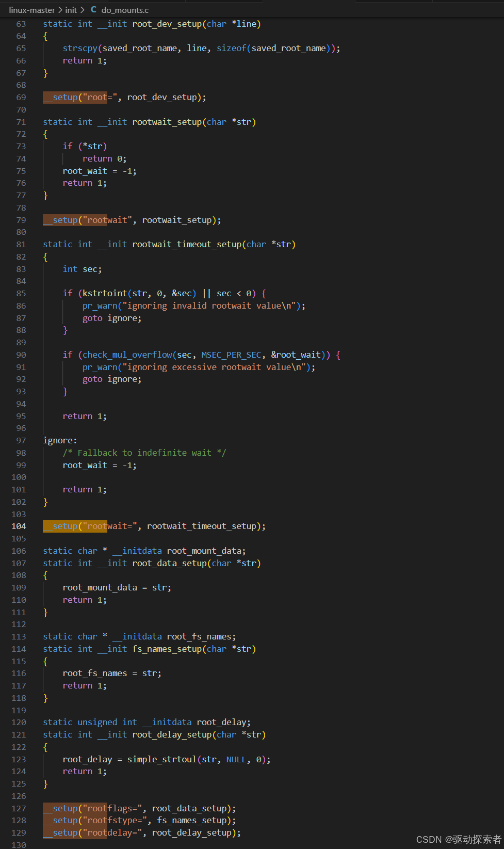Click the C language file icon in breadcrumb
504x849 pixels.
pyautogui.click(x=93, y=10)
